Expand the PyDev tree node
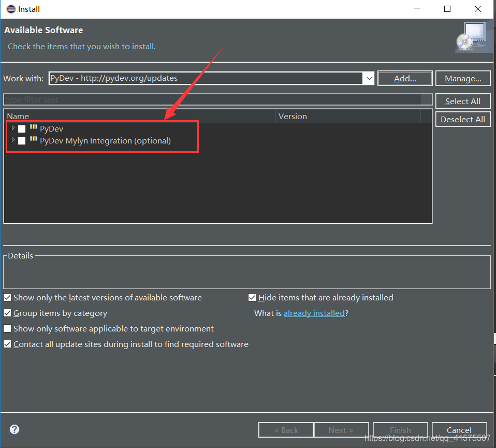496x448 pixels. [13, 128]
